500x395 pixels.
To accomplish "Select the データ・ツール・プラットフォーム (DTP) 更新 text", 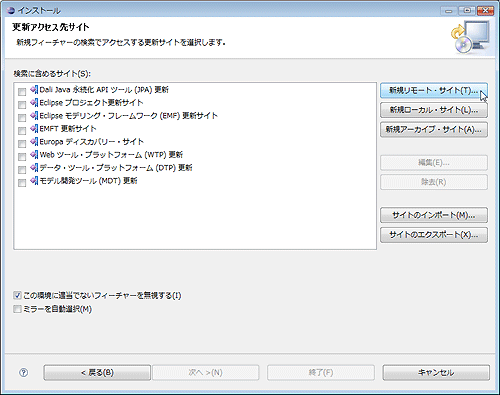I will (116, 168).
